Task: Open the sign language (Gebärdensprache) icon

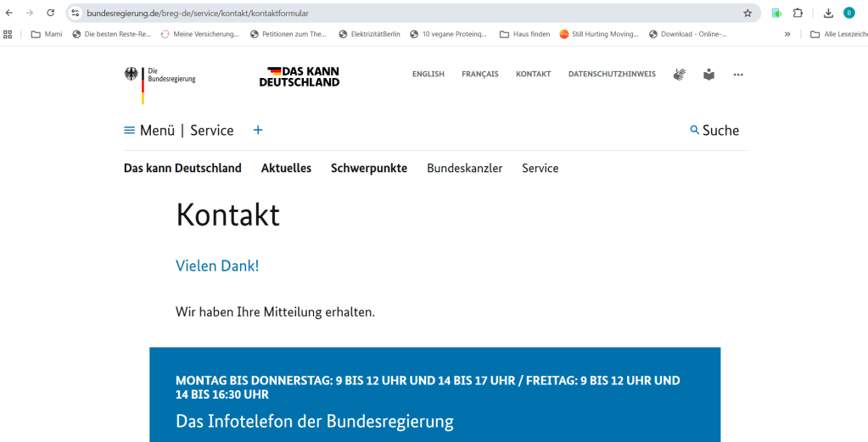Action: 679,75
